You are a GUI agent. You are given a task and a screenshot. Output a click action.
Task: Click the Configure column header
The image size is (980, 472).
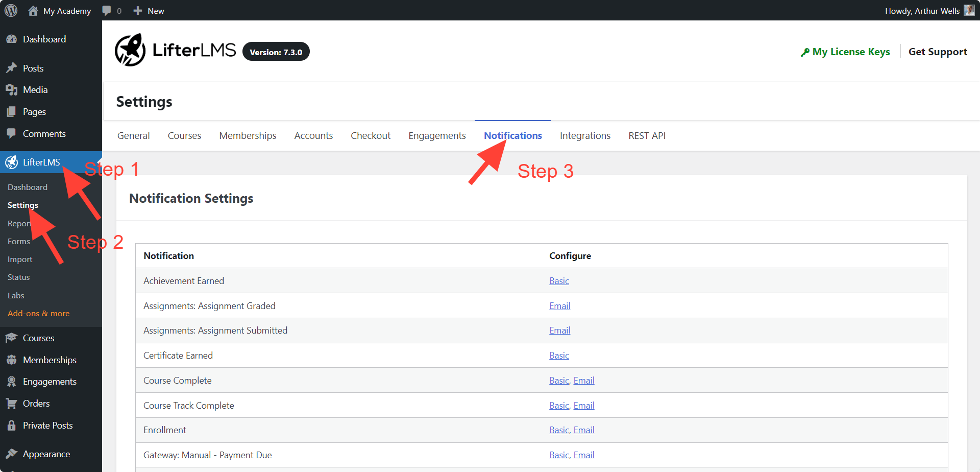click(570, 256)
